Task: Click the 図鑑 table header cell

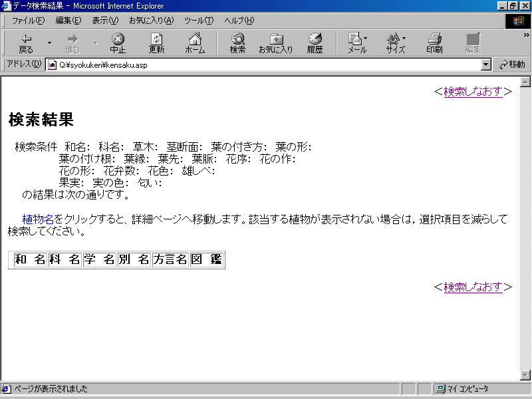Action: 206,259
